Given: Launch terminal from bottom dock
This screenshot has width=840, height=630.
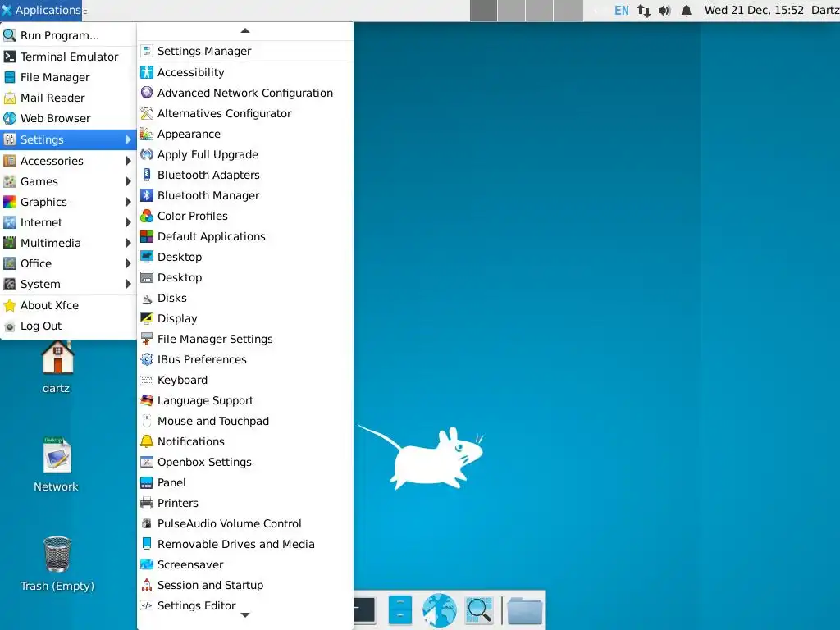Looking at the screenshot, I should 364,610.
